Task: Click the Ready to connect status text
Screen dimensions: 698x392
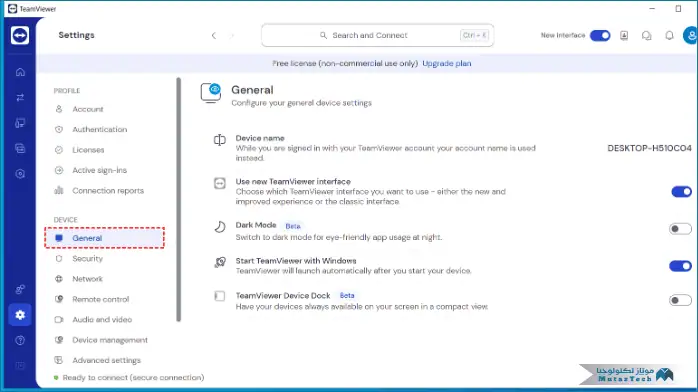Action: pos(133,378)
